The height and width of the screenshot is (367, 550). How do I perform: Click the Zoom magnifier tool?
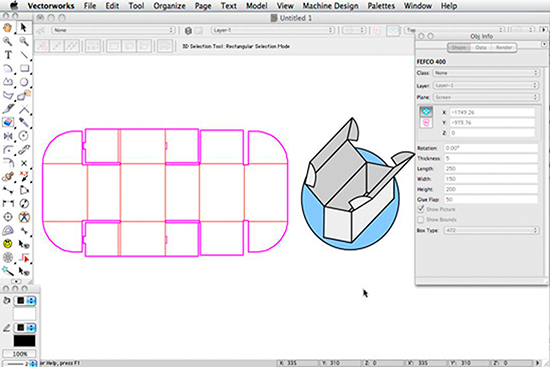[8, 41]
